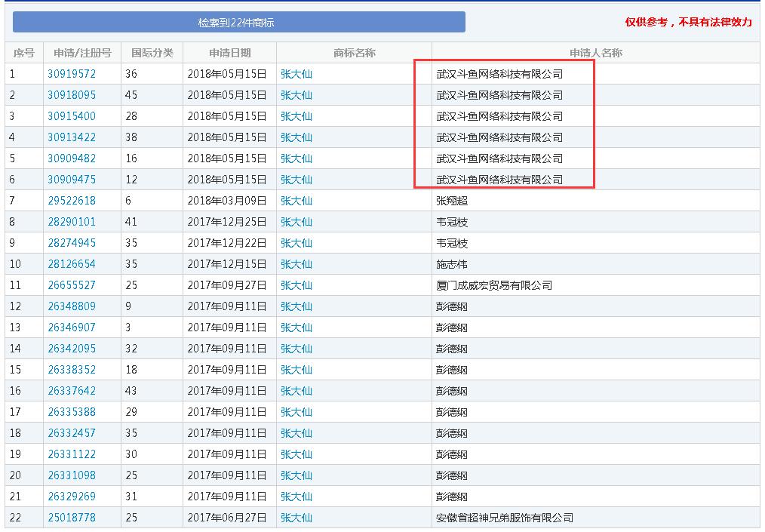The image size is (765, 532).
Task: Open registration number 26337642
Action: 72,391
